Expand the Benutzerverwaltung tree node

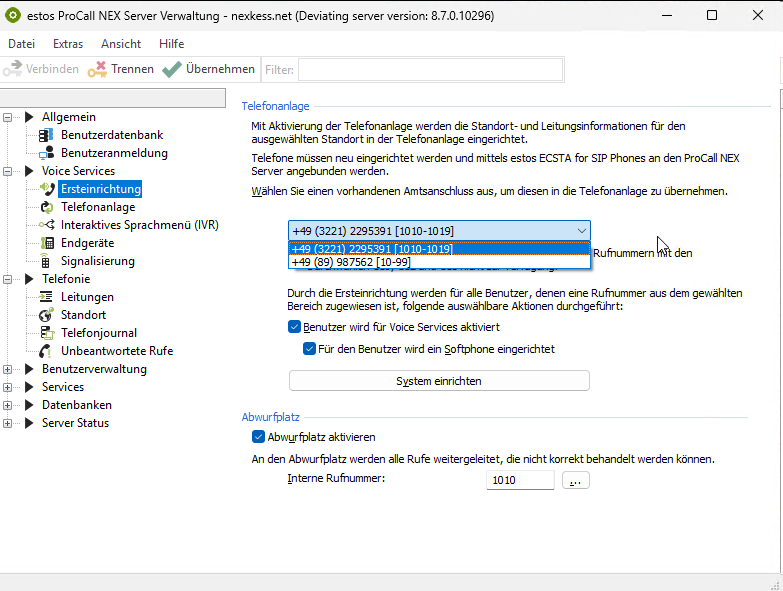[x=9, y=369]
